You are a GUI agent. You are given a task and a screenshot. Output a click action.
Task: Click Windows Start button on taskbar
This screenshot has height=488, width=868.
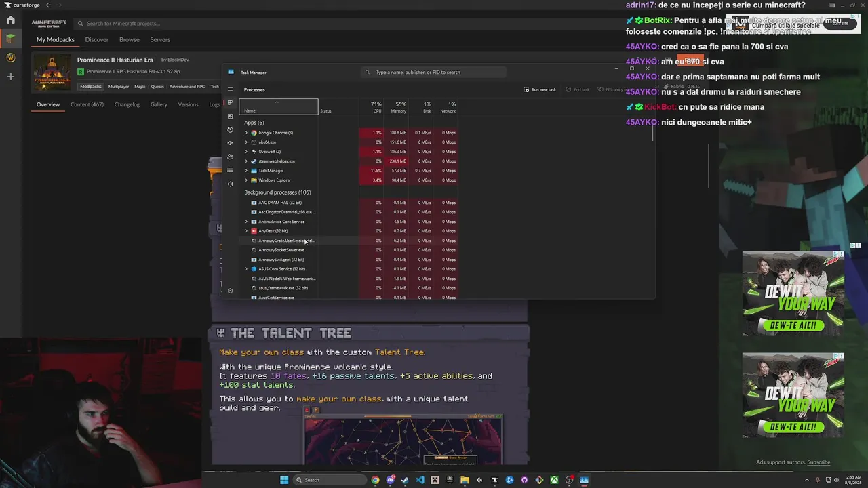click(x=284, y=480)
